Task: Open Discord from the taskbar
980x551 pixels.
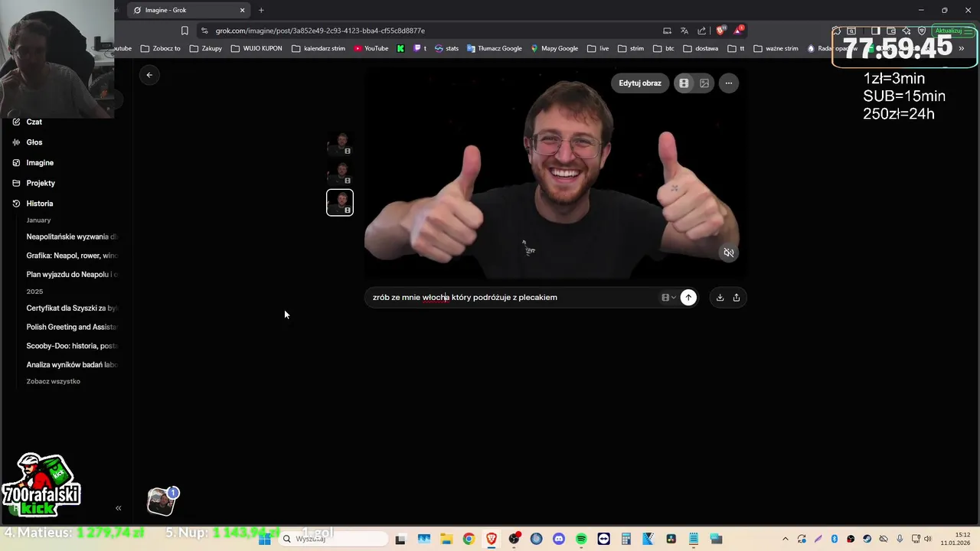Action: tap(559, 539)
